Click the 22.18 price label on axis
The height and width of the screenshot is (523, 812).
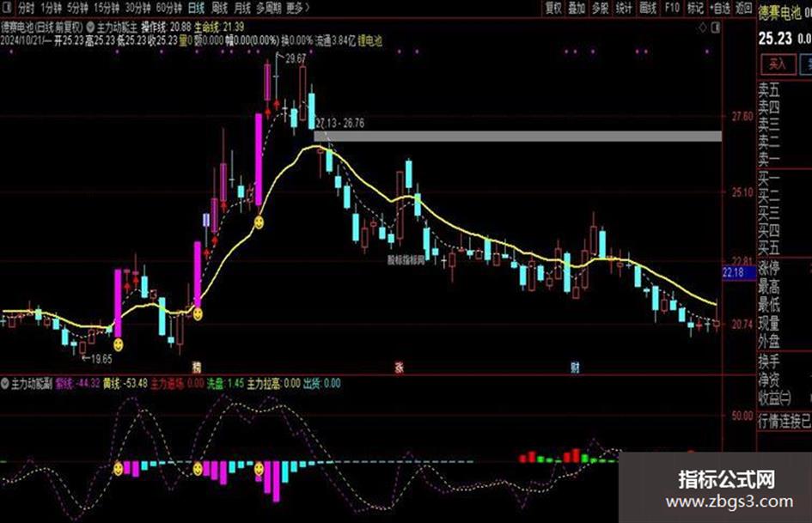tap(738, 272)
